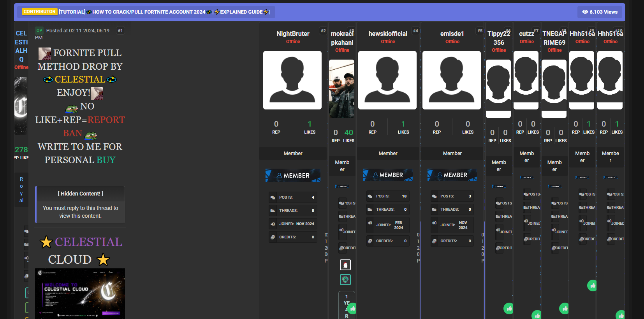Viewport: 644px width, 319px height.
Task: Click NightBruter's default avatar
Action: click(292, 80)
